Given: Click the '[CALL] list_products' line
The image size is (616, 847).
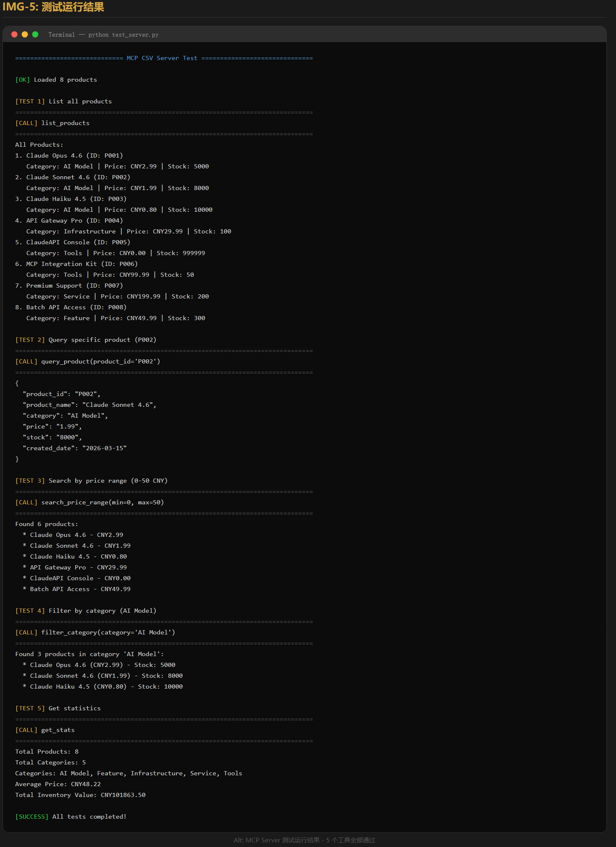Looking at the screenshot, I should 52,123.
